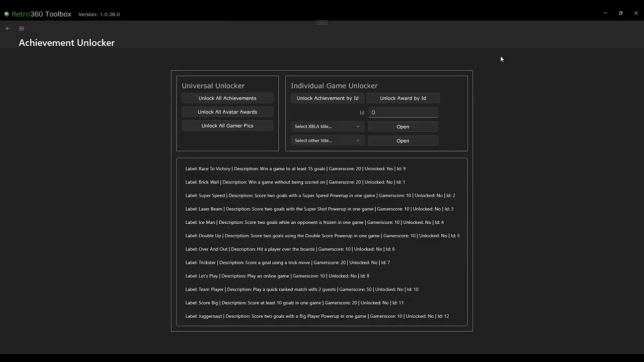The height and width of the screenshot is (362, 644).
Task: Unlock All Achievements
Action: (x=227, y=98)
